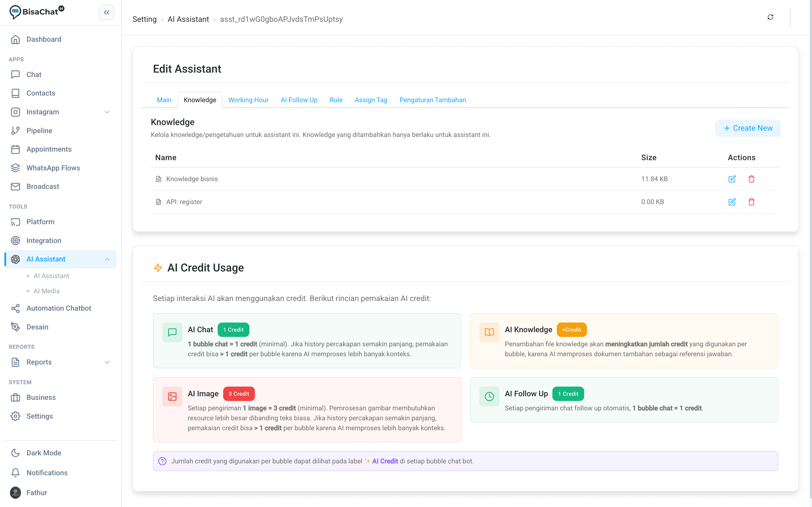Open Appointments in the sidebar
Viewport: 812px width, 507px height.
point(60,149)
